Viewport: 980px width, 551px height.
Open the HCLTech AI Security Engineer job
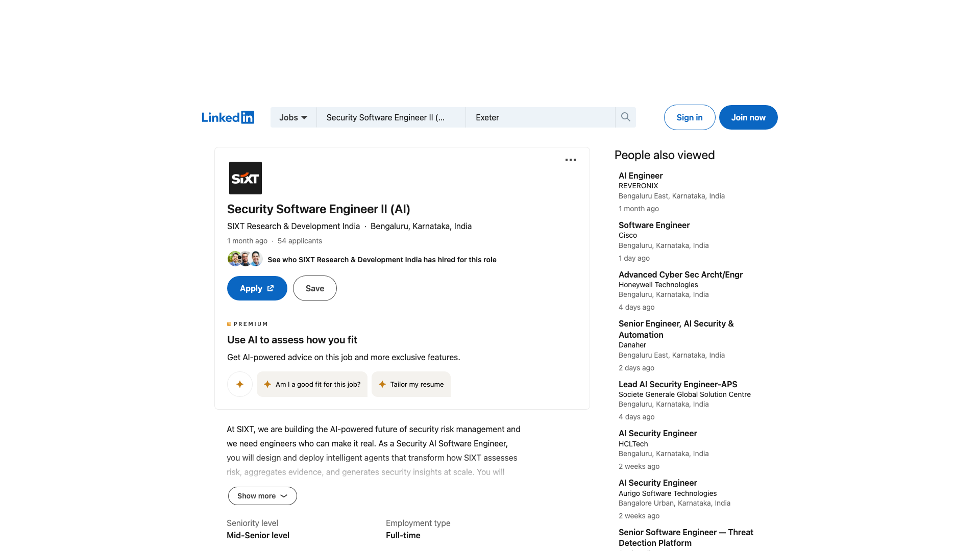click(x=657, y=433)
